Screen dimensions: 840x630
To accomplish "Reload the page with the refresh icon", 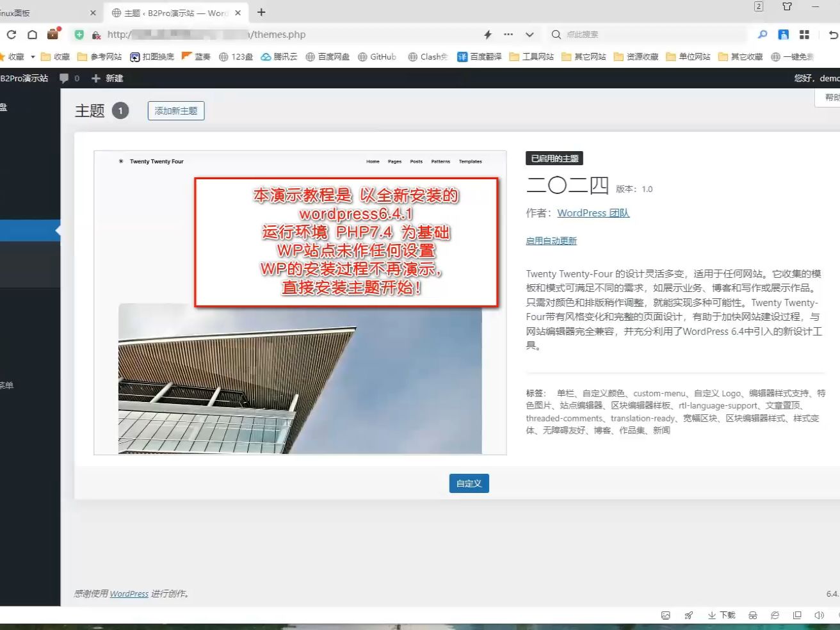I will pyautogui.click(x=12, y=35).
